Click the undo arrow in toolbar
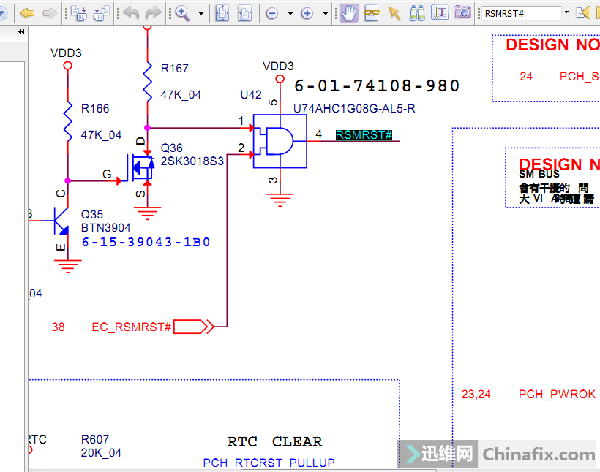The height and width of the screenshot is (472, 600). [x=129, y=13]
